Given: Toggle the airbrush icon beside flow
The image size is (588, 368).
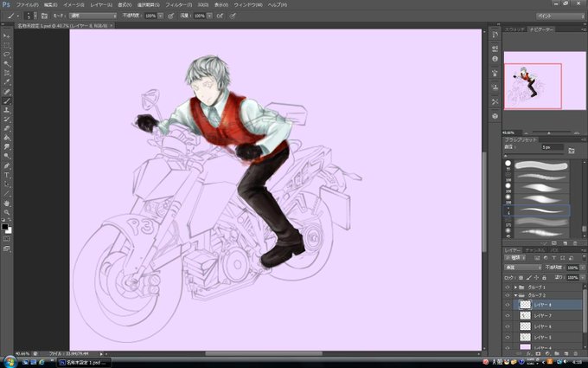Looking at the screenshot, I should pyautogui.click(x=220, y=16).
